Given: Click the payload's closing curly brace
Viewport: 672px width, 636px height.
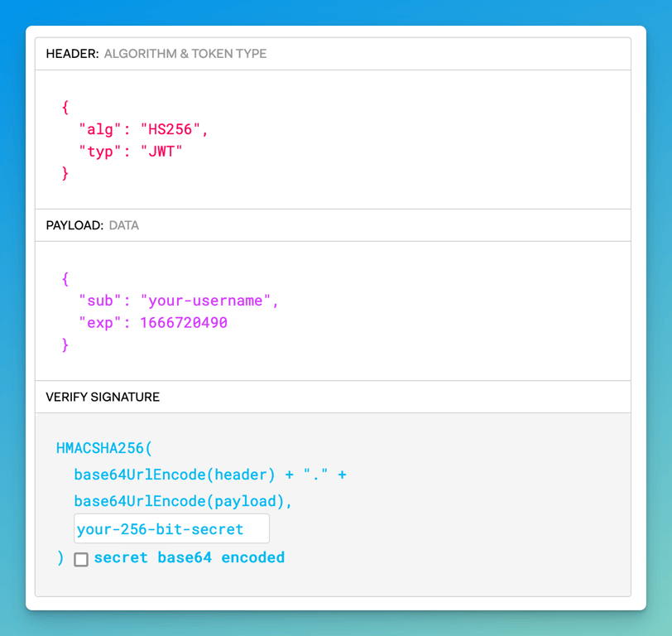Looking at the screenshot, I should click(65, 344).
